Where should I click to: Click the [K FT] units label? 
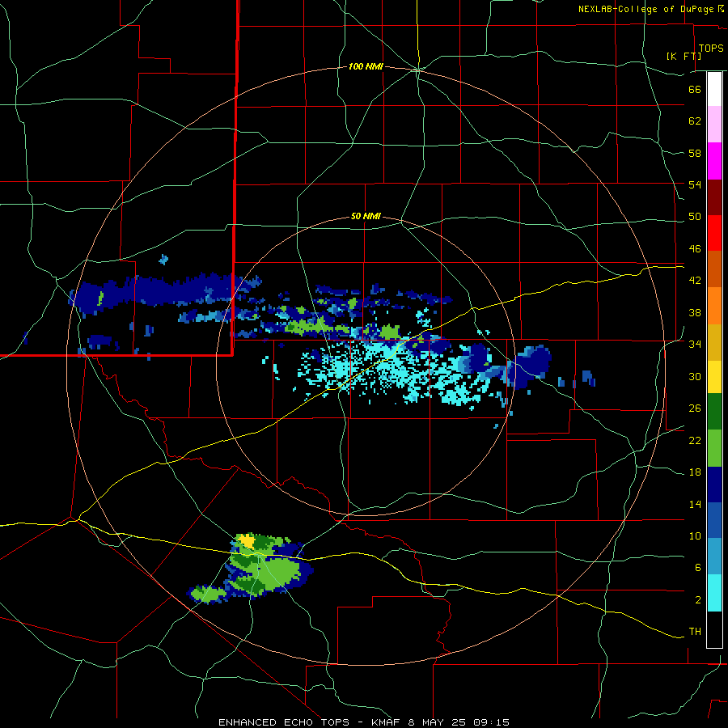click(x=684, y=56)
